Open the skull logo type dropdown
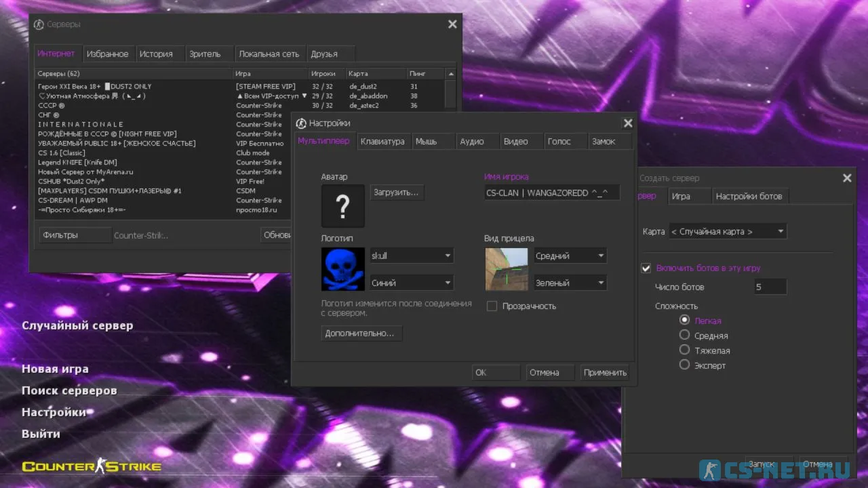This screenshot has height=488, width=868. pos(411,256)
